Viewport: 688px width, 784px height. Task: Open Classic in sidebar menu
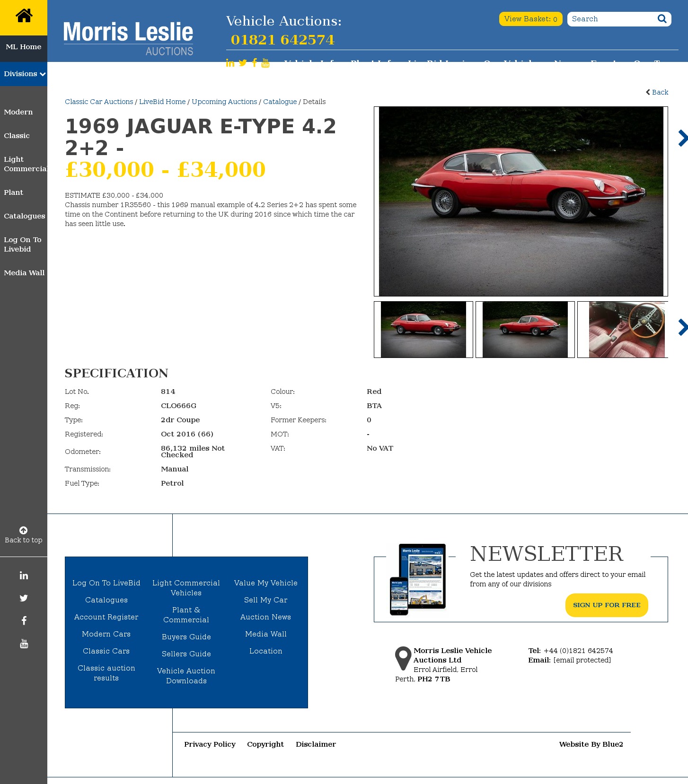(x=17, y=136)
